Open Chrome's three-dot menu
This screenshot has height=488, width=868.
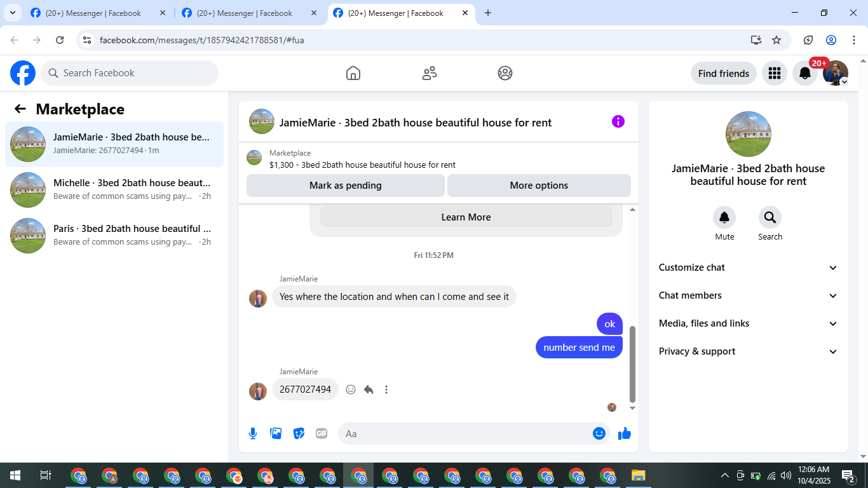pyautogui.click(x=854, y=40)
